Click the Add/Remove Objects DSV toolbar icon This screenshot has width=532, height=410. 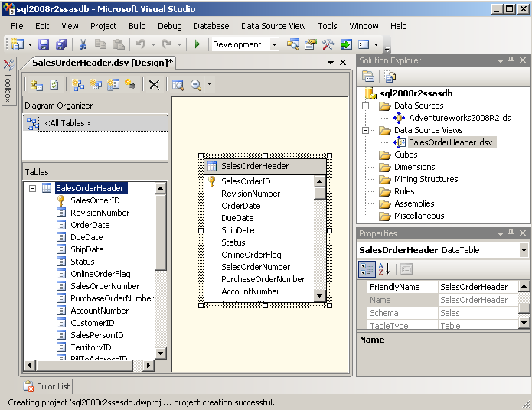(36, 84)
